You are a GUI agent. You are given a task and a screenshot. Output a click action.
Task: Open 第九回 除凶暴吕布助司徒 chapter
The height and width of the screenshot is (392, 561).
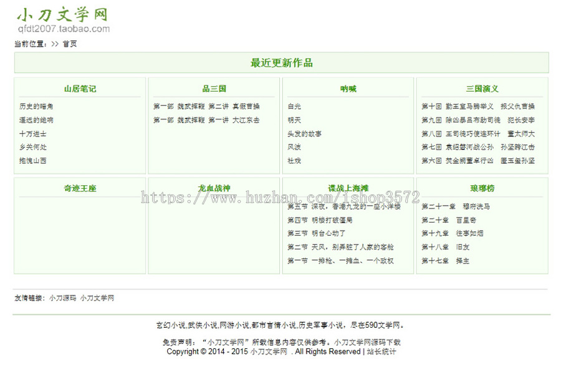click(478, 120)
